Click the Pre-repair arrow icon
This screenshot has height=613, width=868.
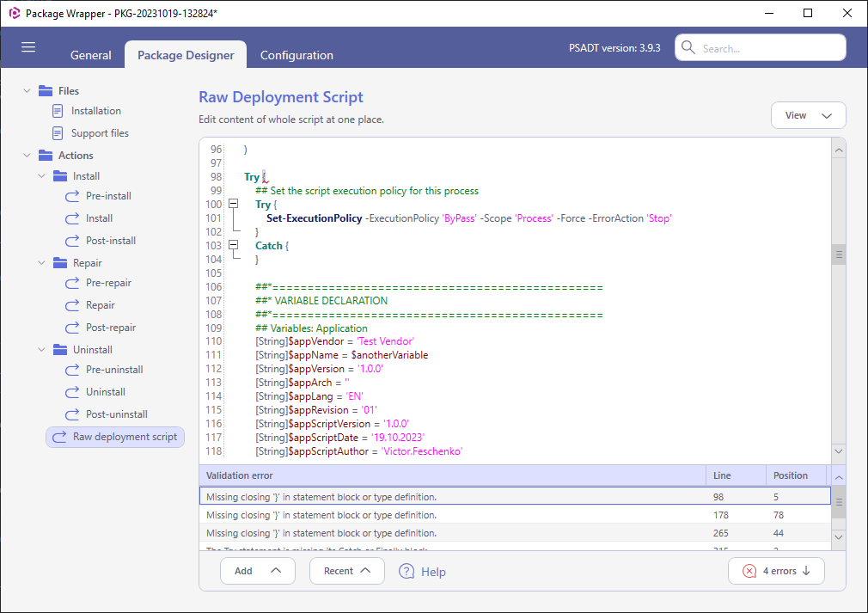pos(72,283)
